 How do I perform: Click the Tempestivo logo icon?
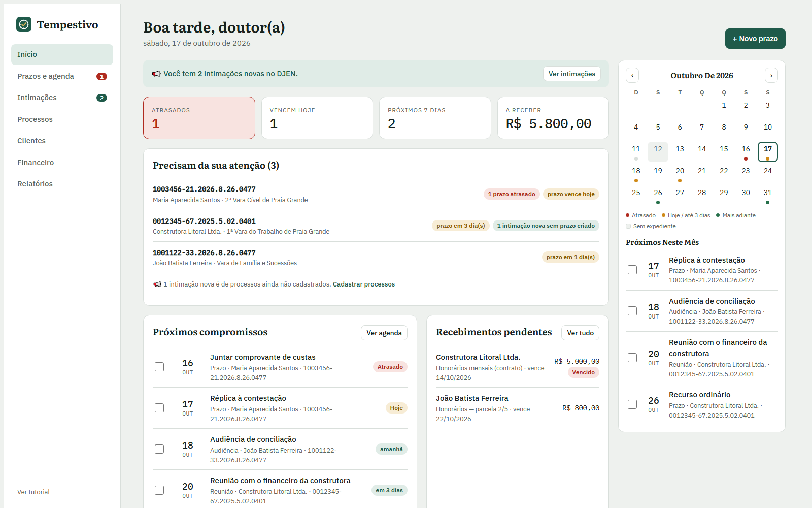(24, 24)
